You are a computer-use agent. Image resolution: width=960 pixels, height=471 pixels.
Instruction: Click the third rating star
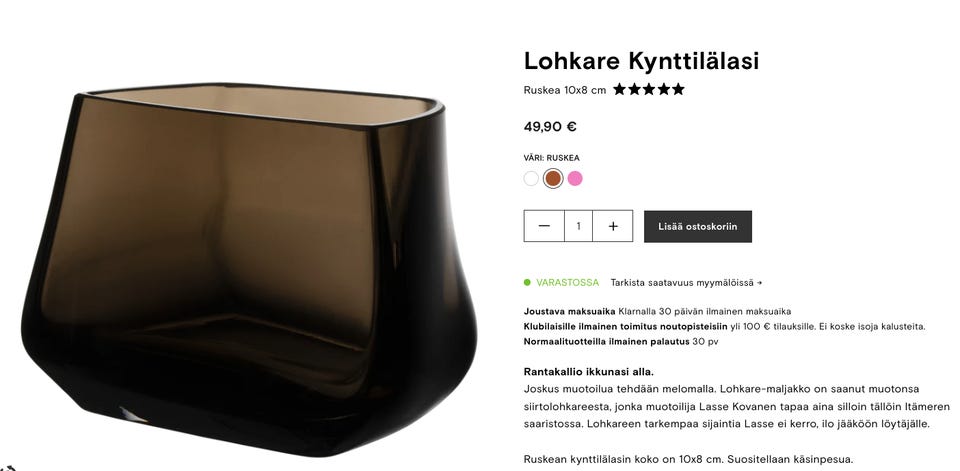pos(649,89)
